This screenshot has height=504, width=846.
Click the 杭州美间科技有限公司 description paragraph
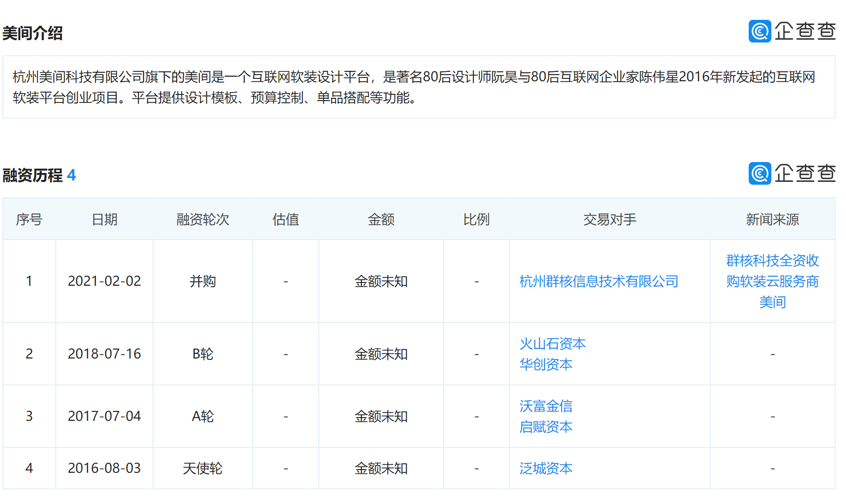[414, 87]
